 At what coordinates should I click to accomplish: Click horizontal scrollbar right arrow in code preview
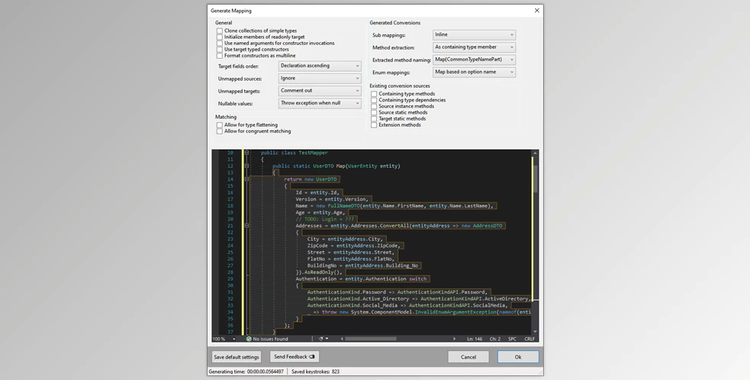coord(454,339)
